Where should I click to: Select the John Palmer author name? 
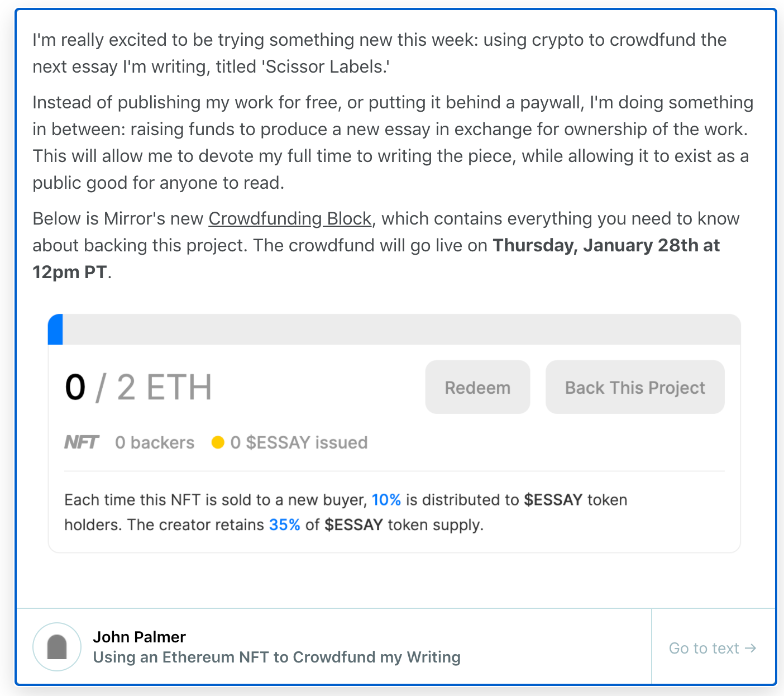139,637
